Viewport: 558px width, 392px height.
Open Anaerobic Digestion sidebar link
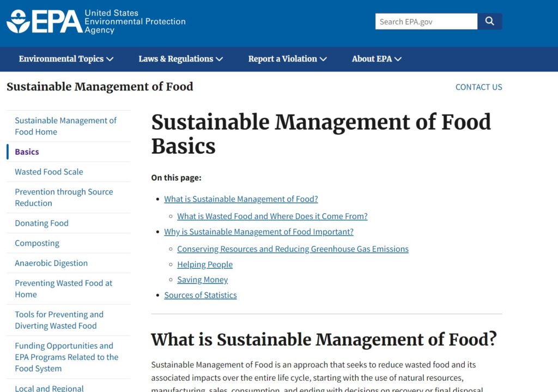(51, 263)
